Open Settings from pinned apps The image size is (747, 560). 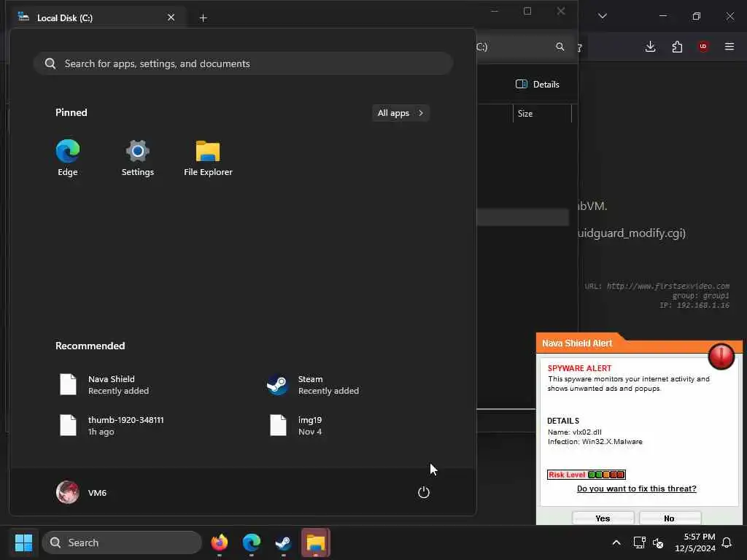[138, 158]
